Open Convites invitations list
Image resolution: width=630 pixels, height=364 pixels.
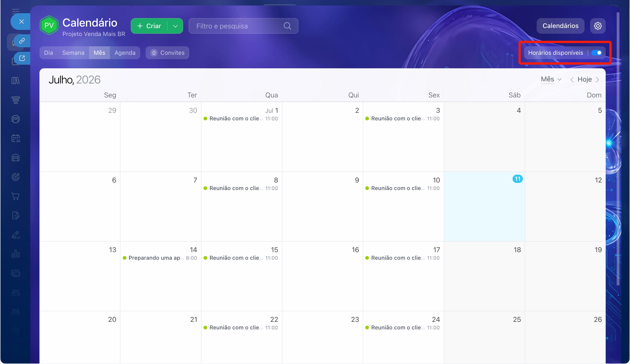pyautogui.click(x=167, y=53)
